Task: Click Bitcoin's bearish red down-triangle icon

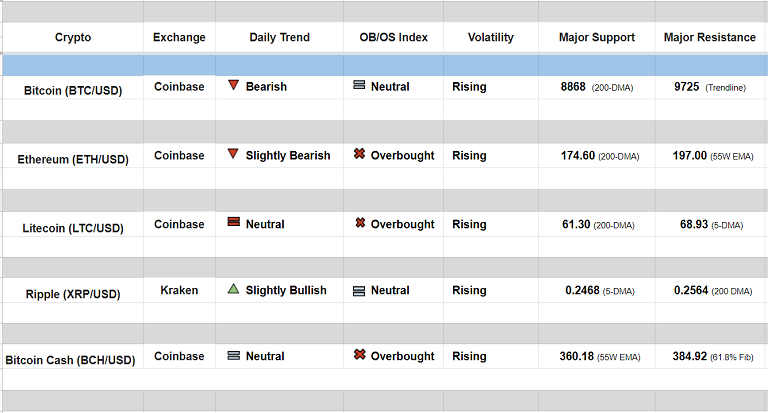Action: click(x=233, y=86)
